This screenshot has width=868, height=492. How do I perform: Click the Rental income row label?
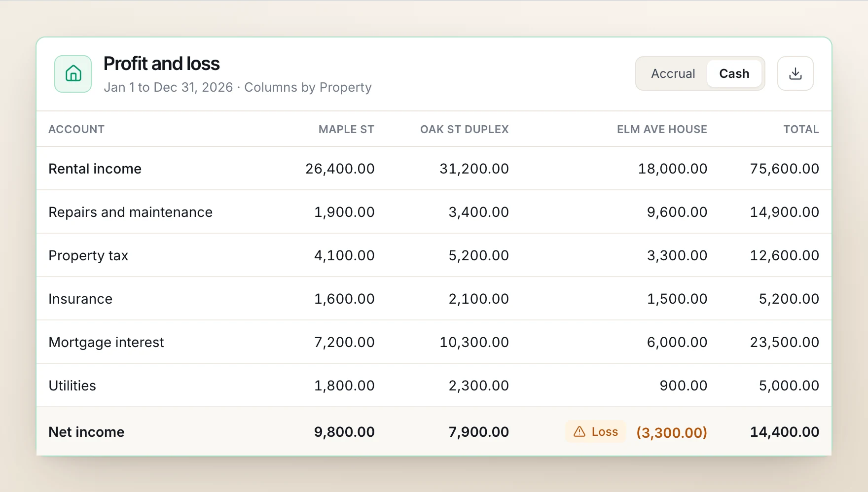[95, 169]
